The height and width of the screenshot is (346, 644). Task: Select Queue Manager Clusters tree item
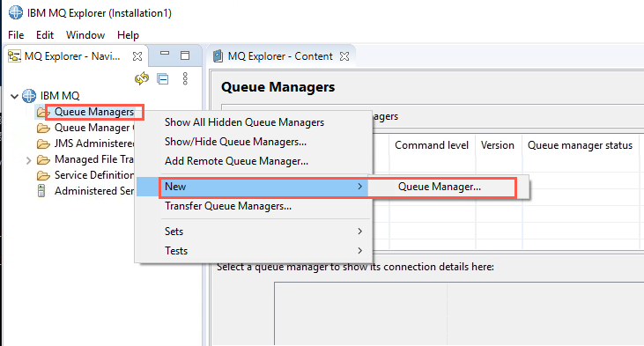click(94, 128)
